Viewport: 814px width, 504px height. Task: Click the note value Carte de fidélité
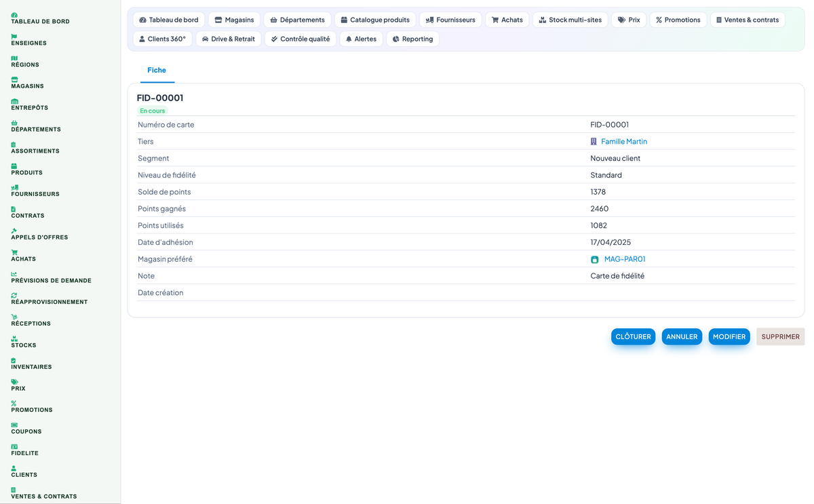tap(617, 276)
